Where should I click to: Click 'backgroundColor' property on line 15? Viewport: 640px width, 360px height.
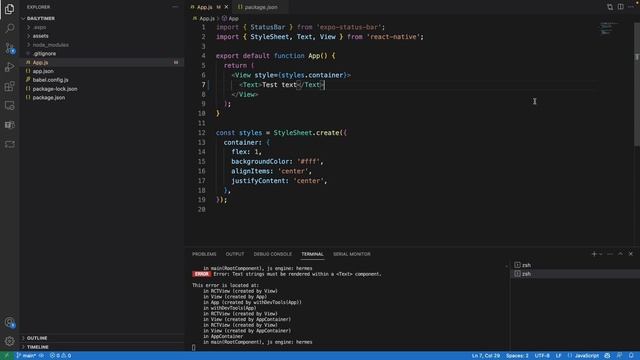pos(262,162)
